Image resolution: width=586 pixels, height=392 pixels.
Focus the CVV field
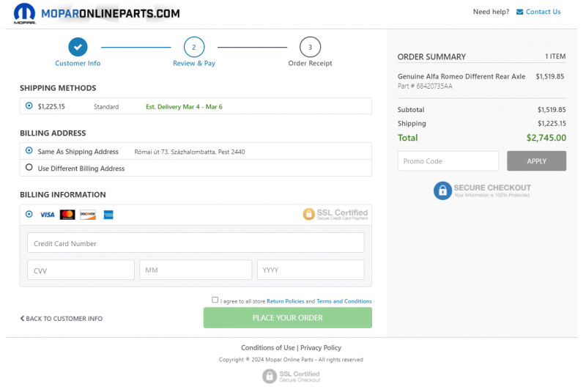tap(81, 270)
